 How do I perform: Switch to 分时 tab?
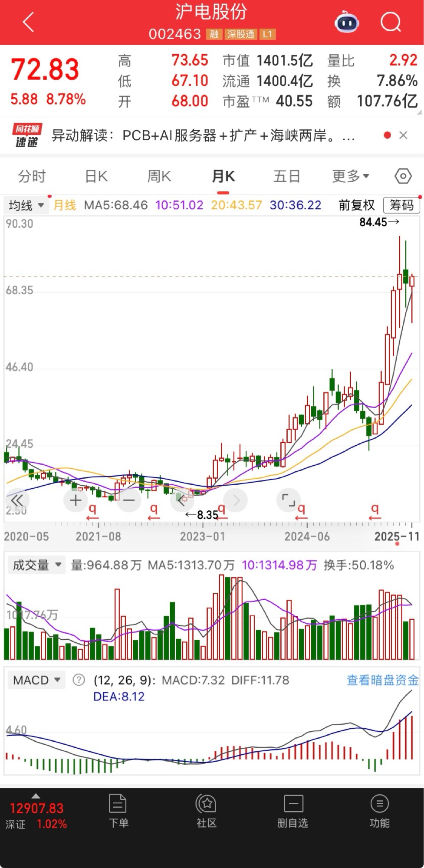(x=32, y=176)
